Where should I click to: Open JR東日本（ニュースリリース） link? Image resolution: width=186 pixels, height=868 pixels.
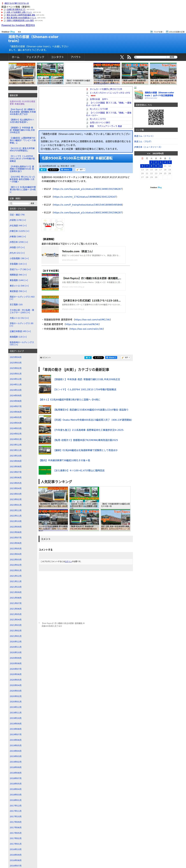[148, 147]
